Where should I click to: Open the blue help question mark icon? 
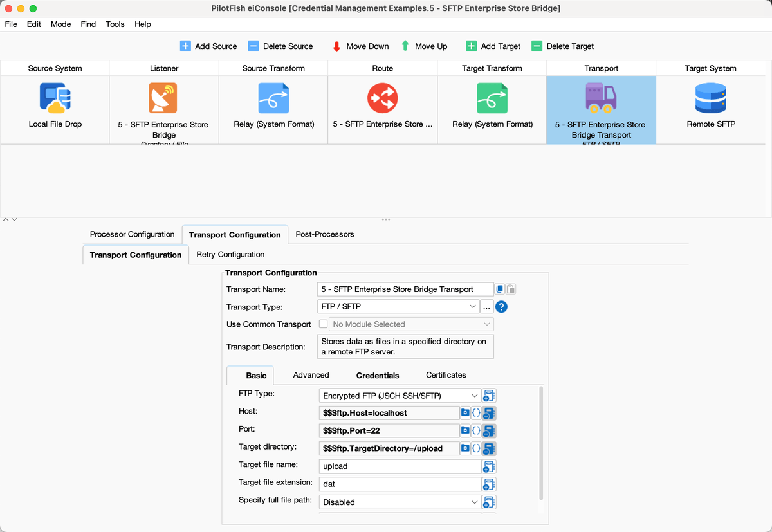(x=502, y=307)
